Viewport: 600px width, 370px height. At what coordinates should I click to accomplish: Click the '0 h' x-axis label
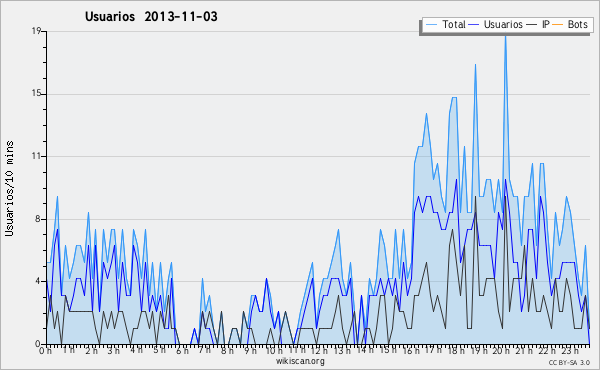click(x=45, y=350)
